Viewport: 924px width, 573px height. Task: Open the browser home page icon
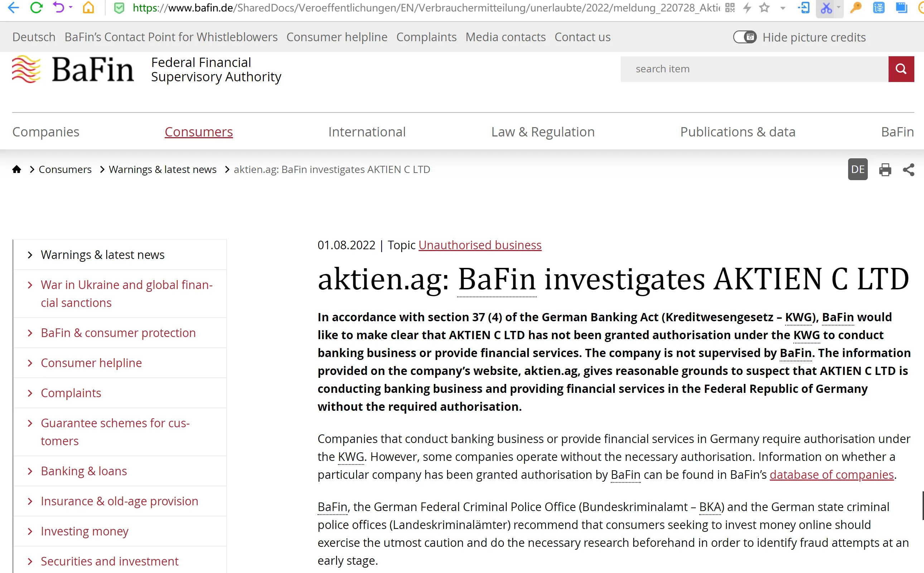(x=88, y=8)
